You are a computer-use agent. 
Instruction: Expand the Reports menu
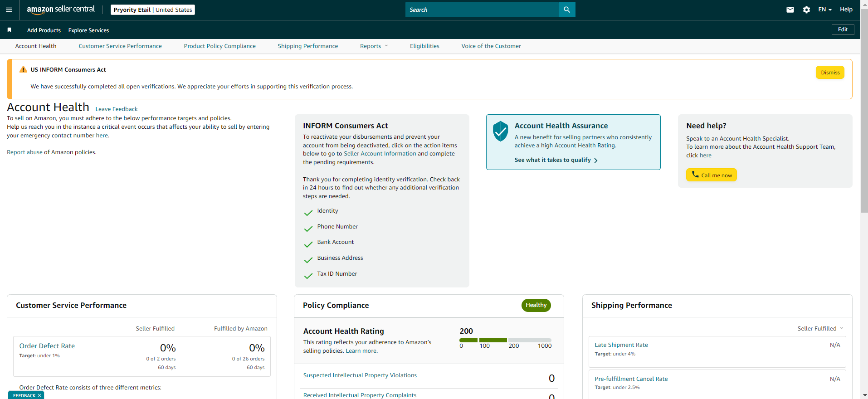coord(374,46)
